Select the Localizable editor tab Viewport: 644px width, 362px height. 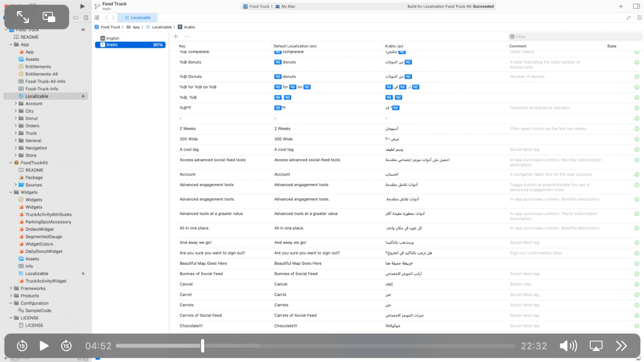tap(138, 18)
